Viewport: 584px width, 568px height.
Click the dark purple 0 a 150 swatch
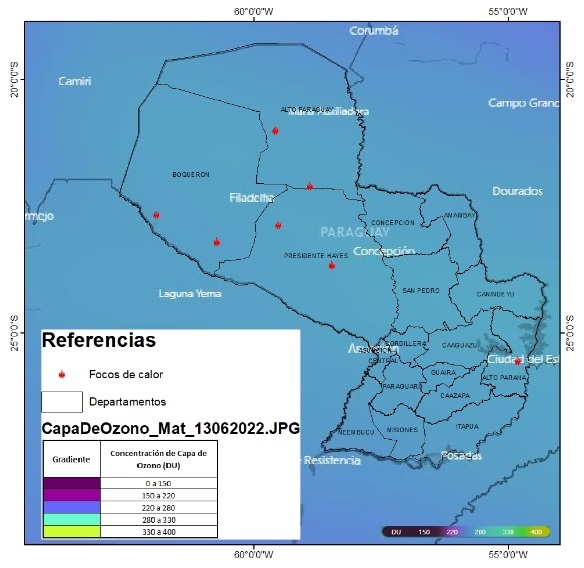(72, 483)
